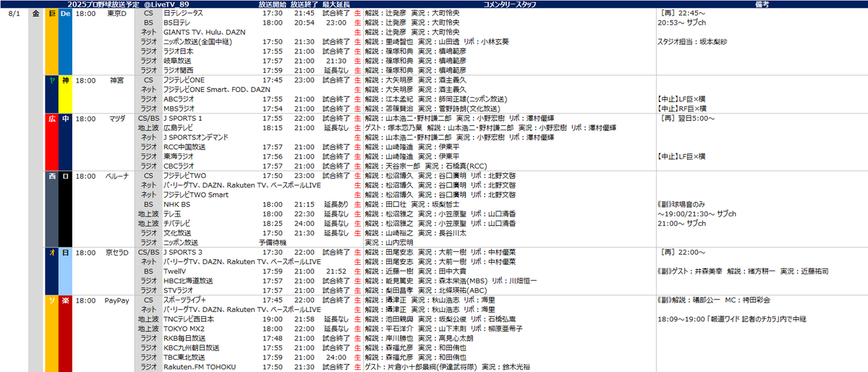Select the 文化放送 channel cell

pyautogui.click(x=177, y=232)
